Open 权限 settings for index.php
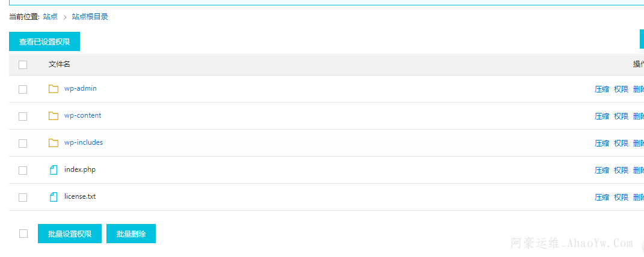644x257 pixels. click(621, 171)
